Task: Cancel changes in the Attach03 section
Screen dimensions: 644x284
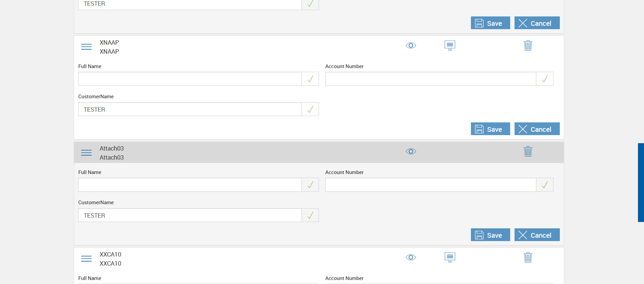Action: point(537,235)
